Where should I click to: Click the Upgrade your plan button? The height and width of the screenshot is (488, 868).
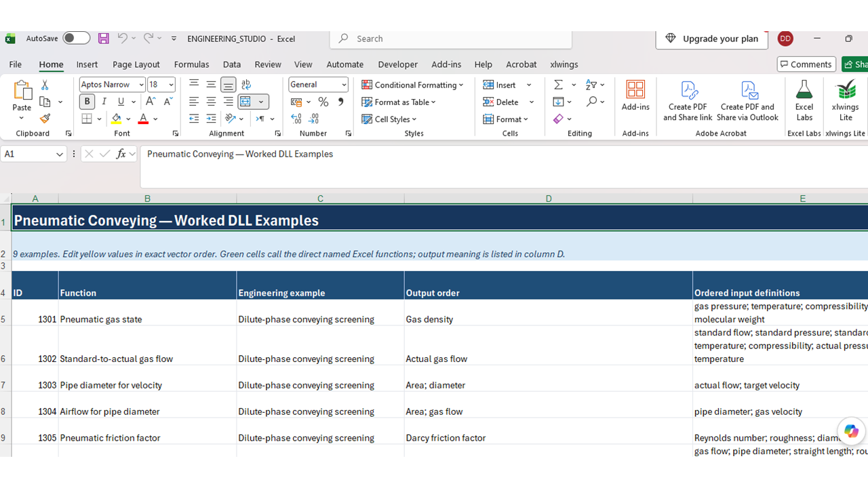pyautogui.click(x=711, y=39)
